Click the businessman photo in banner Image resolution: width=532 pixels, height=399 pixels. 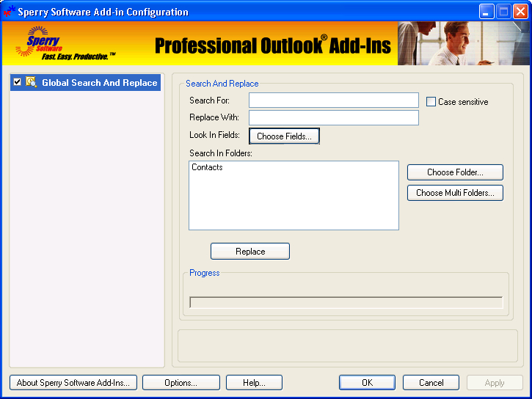(x=464, y=43)
